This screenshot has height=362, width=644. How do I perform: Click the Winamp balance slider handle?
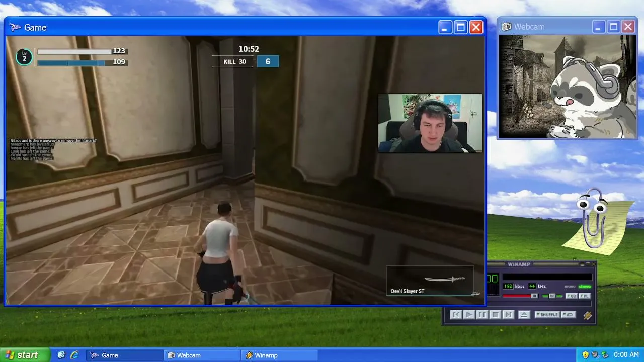click(x=552, y=296)
